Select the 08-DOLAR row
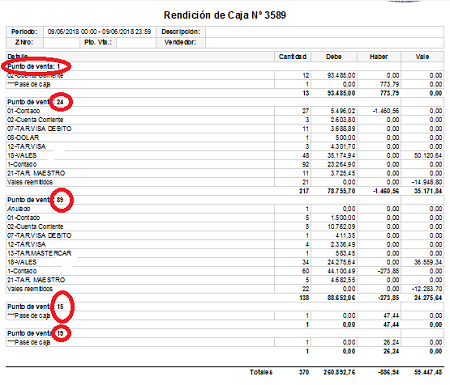 (225, 138)
